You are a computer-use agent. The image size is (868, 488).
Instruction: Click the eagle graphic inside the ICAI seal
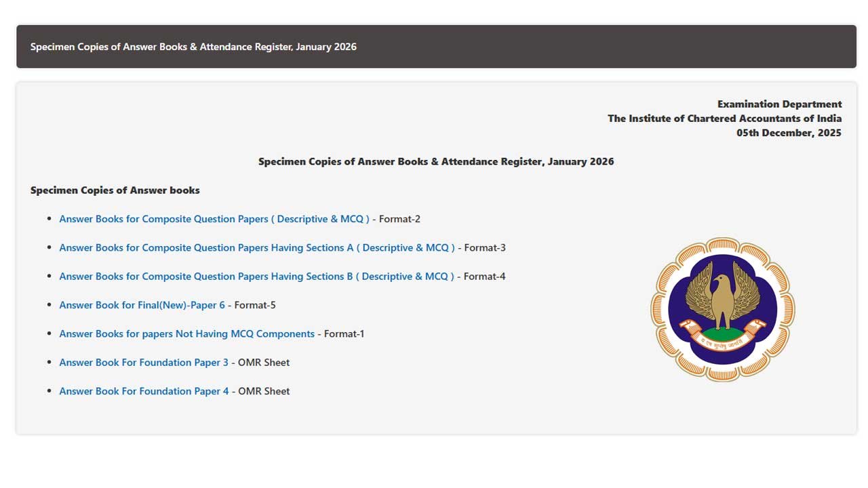coord(722,298)
